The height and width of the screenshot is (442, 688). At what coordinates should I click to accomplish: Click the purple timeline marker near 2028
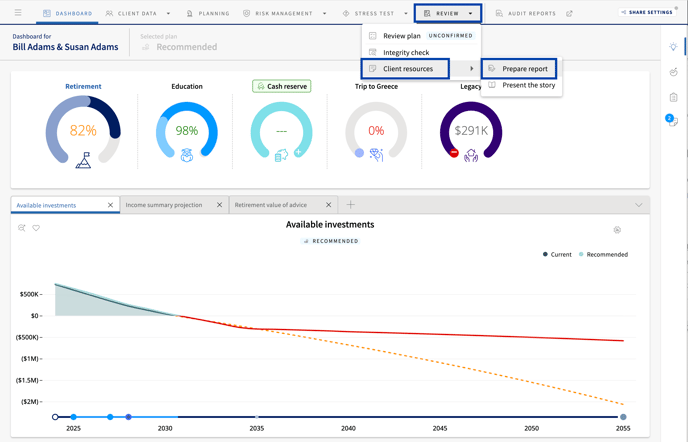[129, 417]
